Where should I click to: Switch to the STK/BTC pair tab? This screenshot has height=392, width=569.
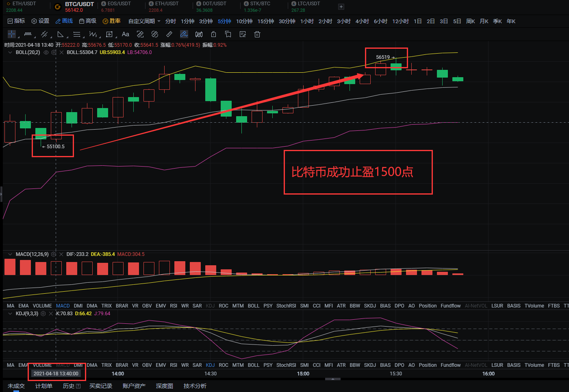pyautogui.click(x=257, y=7)
